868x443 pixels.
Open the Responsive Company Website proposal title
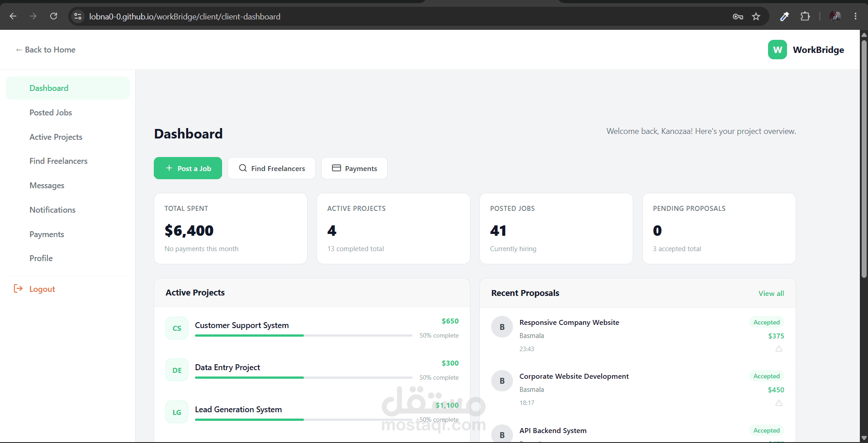569,323
